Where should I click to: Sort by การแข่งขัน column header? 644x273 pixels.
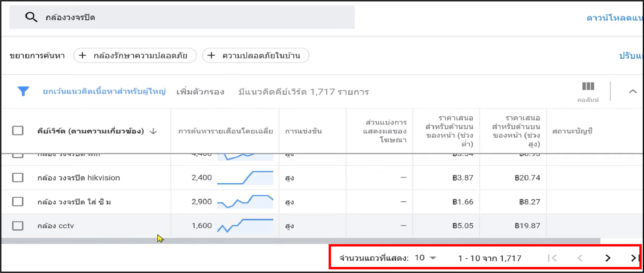tap(303, 131)
